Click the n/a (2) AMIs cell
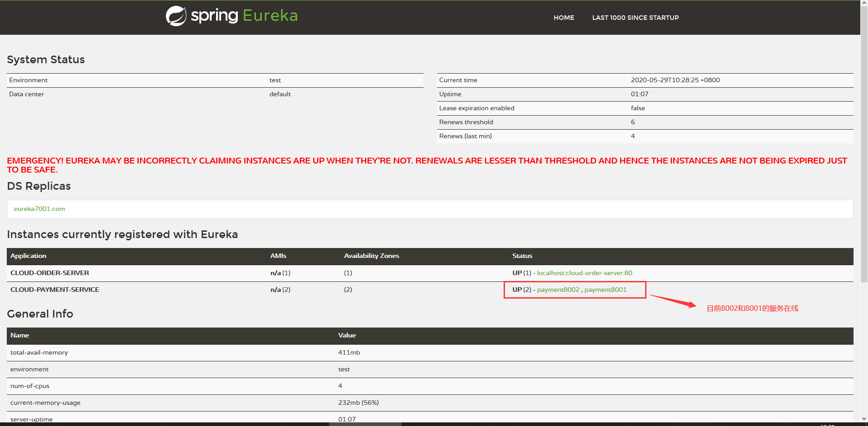The height and width of the screenshot is (426, 868). 280,290
